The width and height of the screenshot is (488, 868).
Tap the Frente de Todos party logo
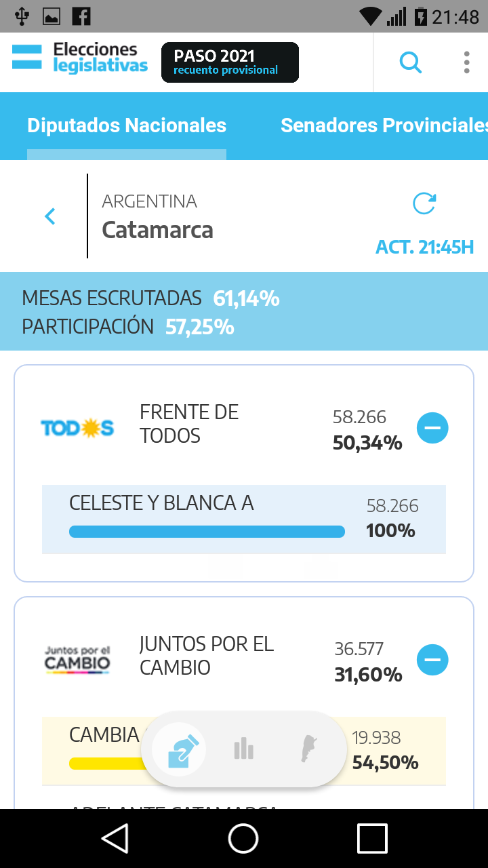pos(77,428)
